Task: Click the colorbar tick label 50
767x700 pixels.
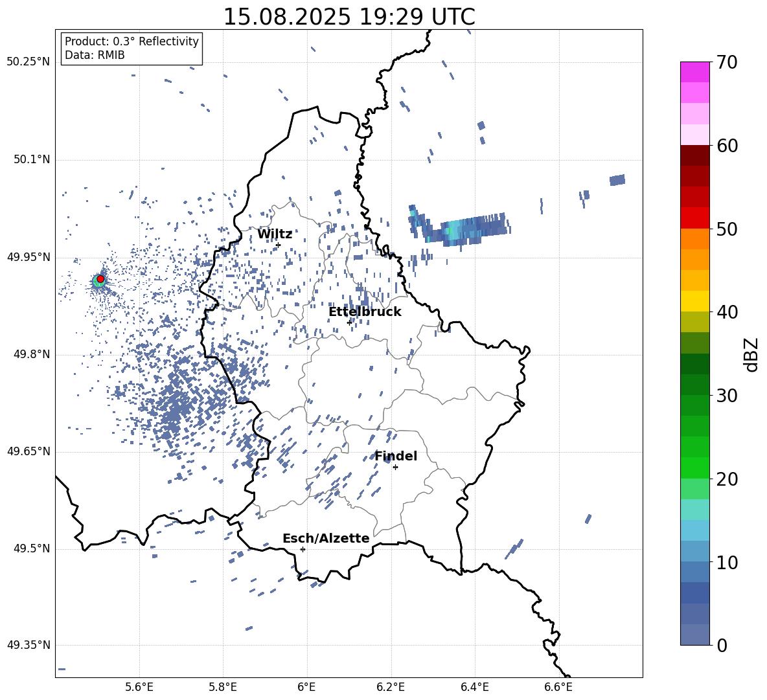Action: coord(727,229)
